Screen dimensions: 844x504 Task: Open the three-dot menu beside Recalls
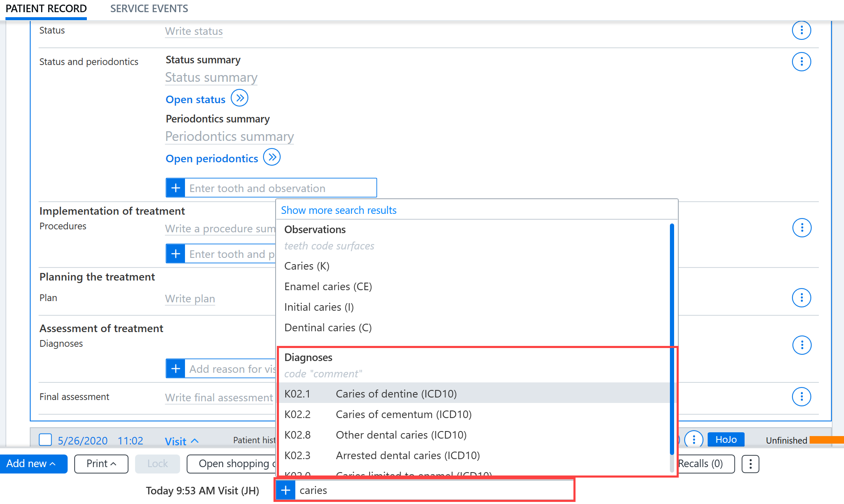[x=750, y=464]
